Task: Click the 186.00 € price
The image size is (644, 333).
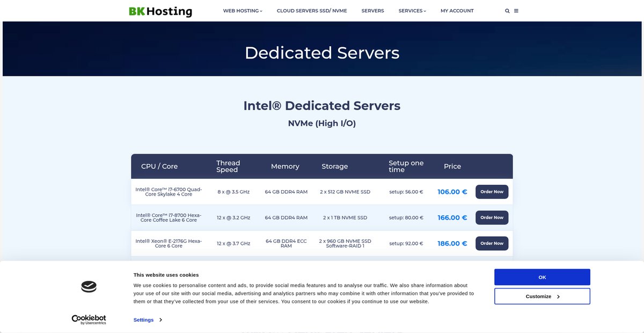Action: click(x=452, y=243)
